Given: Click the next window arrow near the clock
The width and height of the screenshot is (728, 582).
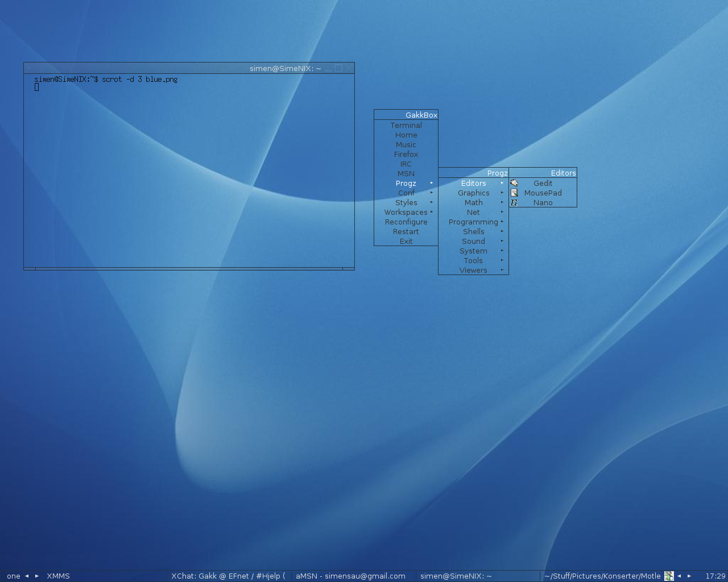Looking at the screenshot, I should tap(689, 576).
